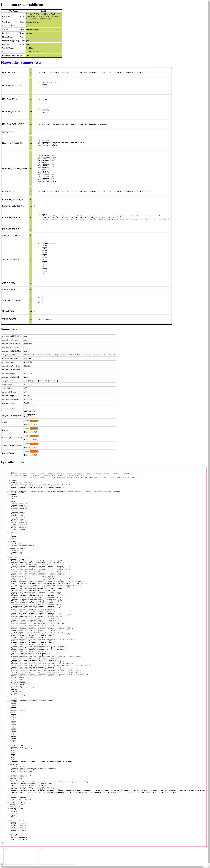Click the HEADCHR_CHROME_OBJ test name

pos(13,199)
